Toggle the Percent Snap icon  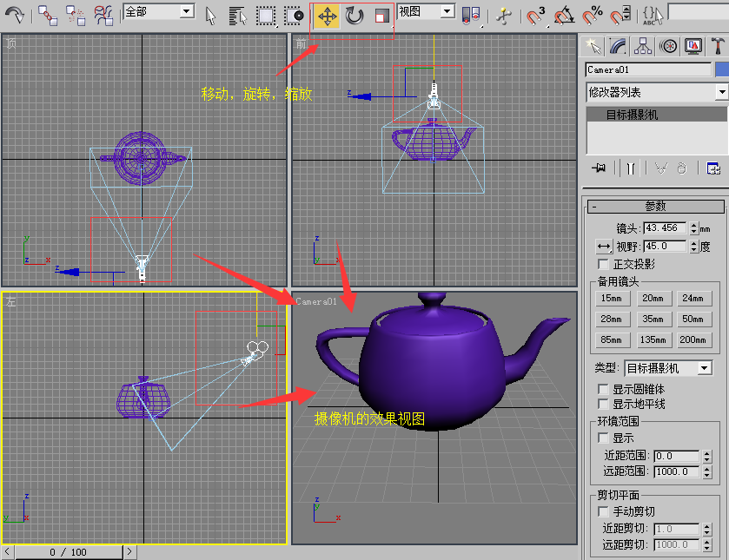[x=593, y=16]
